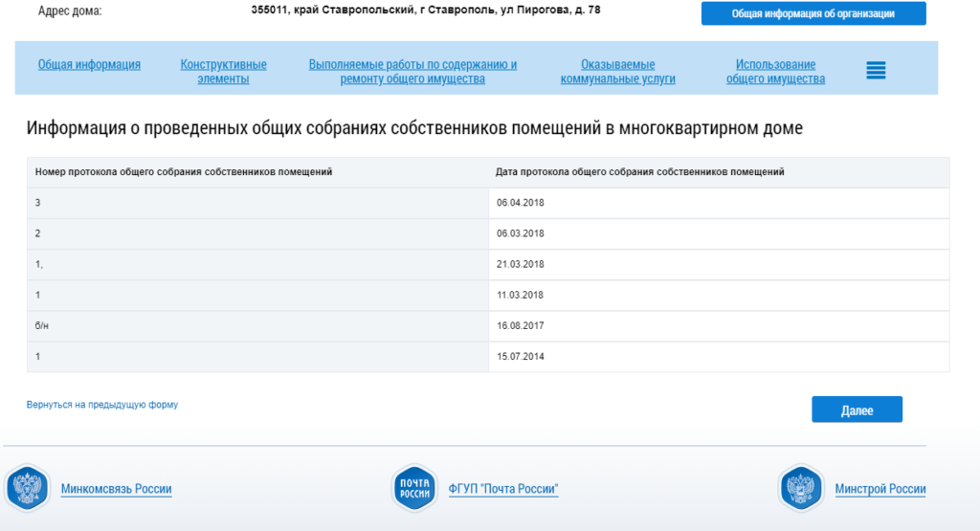This screenshot has height=531, width=980.
Task: Click protocol number cell б/н
Action: pos(257,325)
